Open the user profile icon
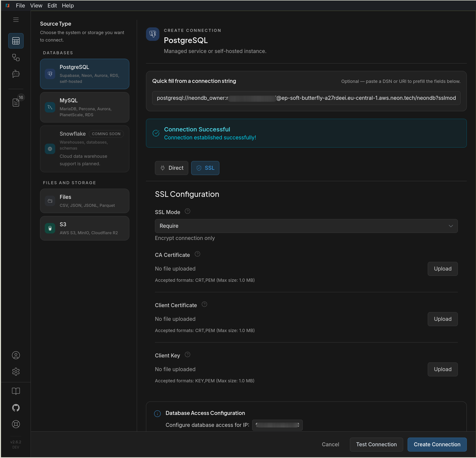476x458 pixels. click(16, 355)
